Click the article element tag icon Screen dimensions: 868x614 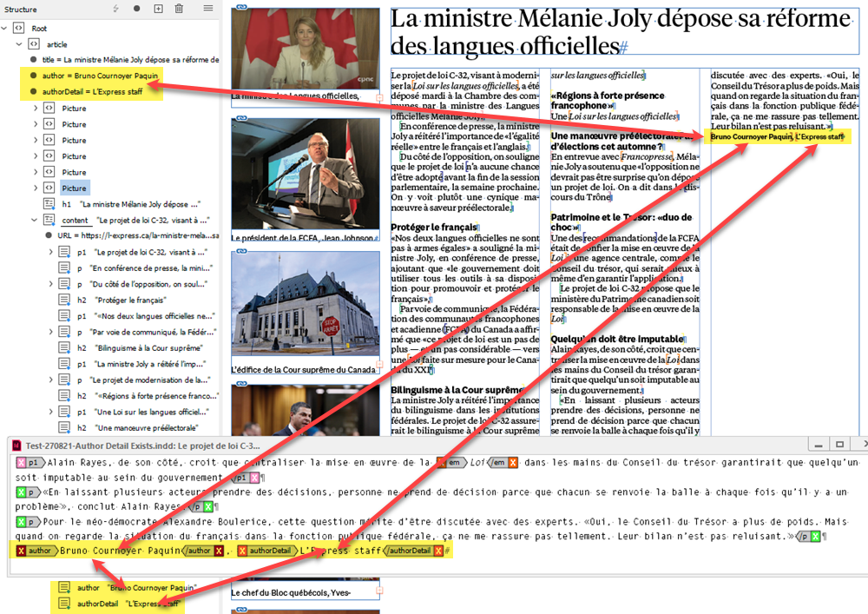pyautogui.click(x=34, y=43)
